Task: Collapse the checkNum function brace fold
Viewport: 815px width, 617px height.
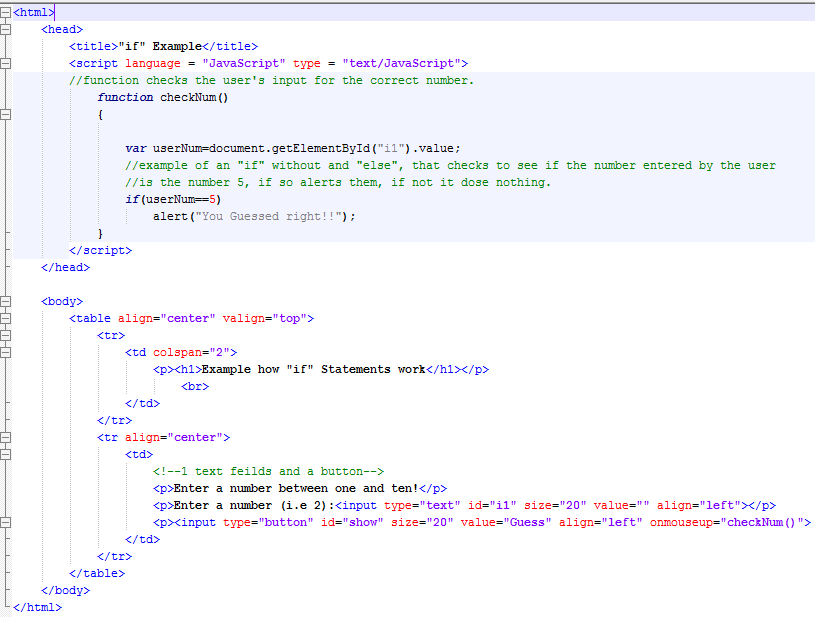Action: (5, 114)
